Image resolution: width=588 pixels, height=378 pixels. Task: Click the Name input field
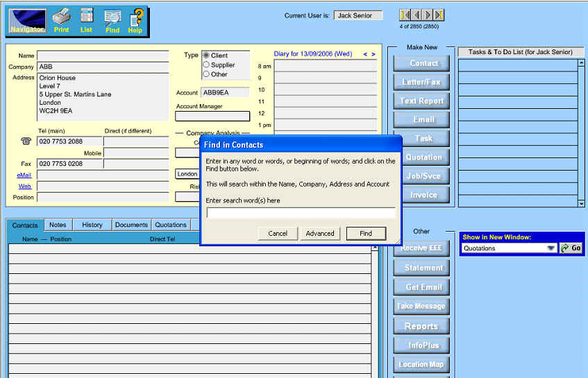103,55
